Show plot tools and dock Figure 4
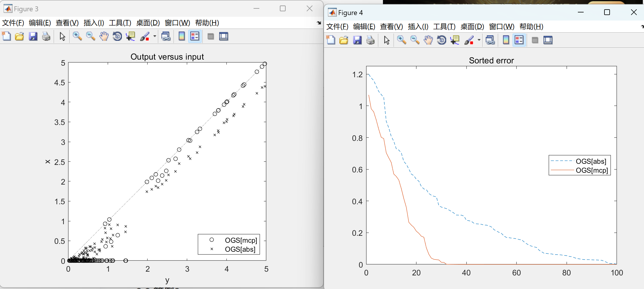Screen dimensions: 644x289 tap(548, 40)
